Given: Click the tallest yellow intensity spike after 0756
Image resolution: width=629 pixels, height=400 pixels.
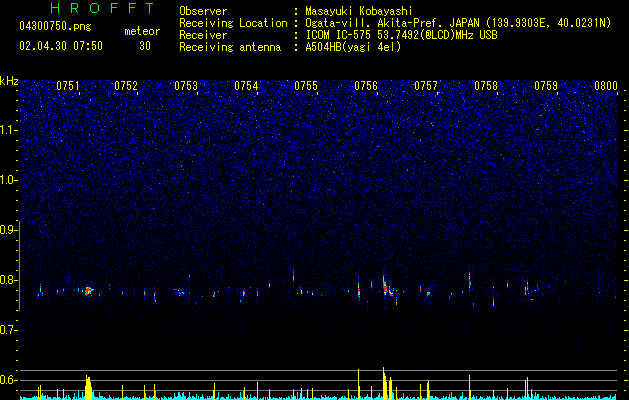Looking at the screenshot, I should pyautogui.click(x=383, y=383).
